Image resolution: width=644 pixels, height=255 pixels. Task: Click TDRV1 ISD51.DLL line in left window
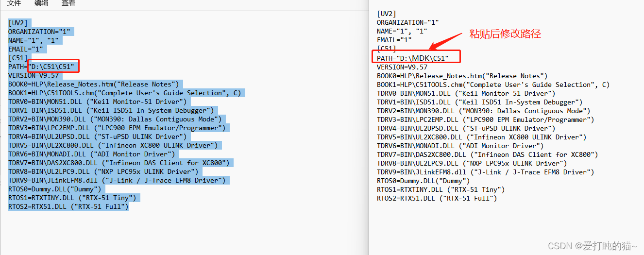tap(111, 110)
